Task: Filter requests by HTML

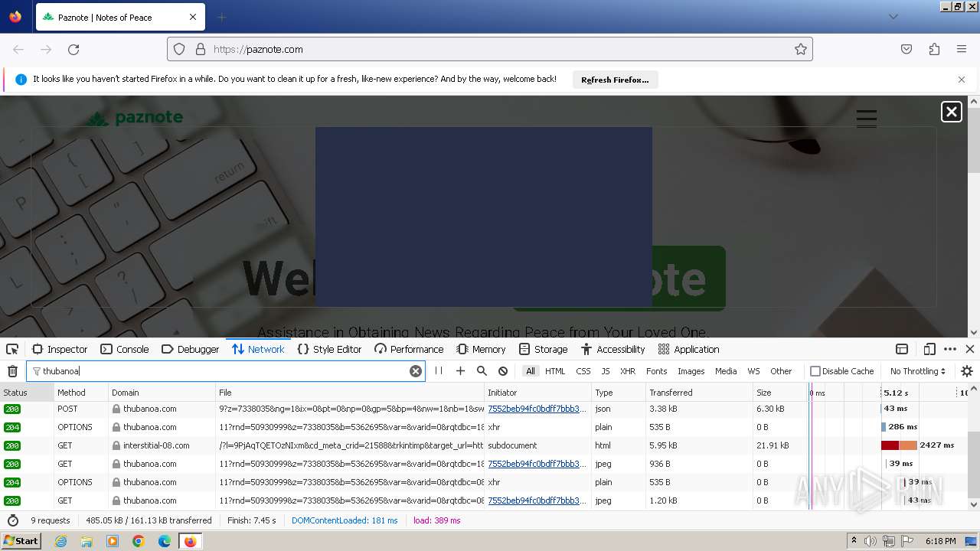Action: pyautogui.click(x=555, y=371)
